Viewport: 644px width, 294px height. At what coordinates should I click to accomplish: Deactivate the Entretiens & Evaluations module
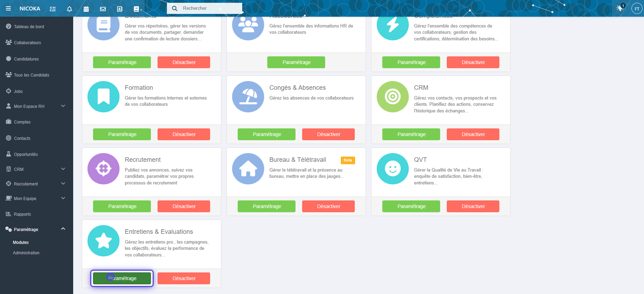(184, 278)
